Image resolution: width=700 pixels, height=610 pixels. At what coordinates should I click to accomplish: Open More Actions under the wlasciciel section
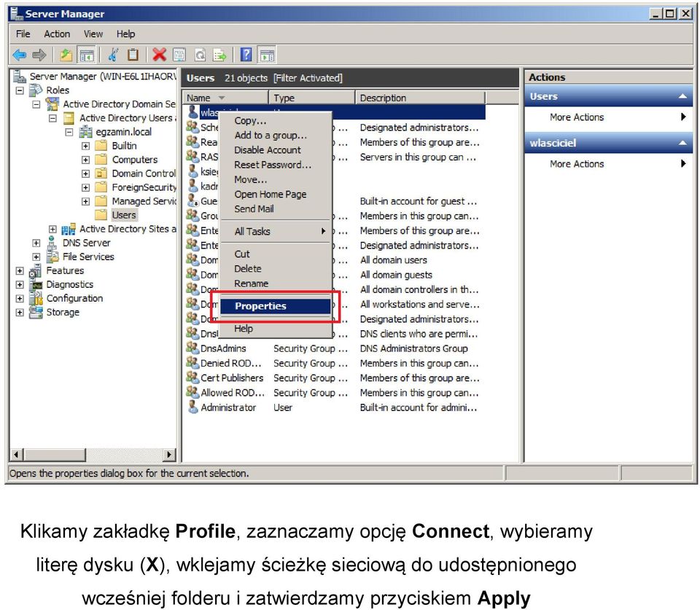609,164
